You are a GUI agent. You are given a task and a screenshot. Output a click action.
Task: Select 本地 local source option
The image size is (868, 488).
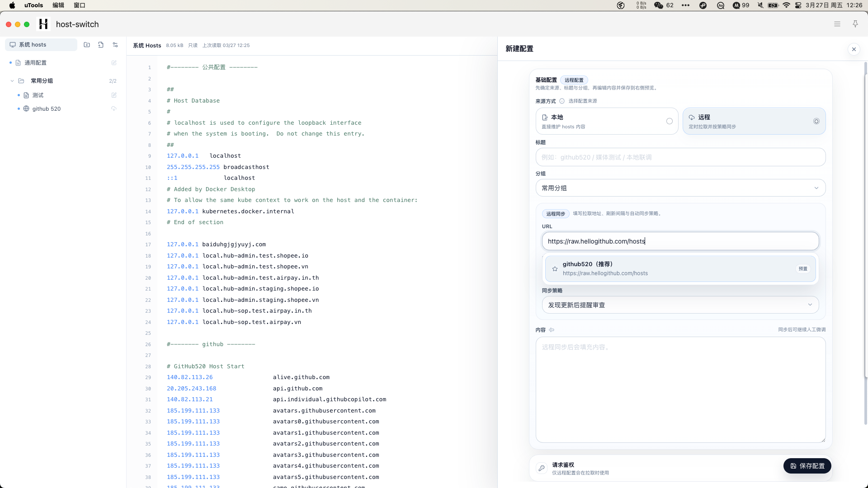[x=607, y=121]
